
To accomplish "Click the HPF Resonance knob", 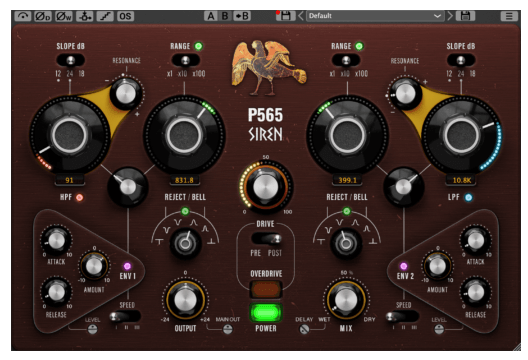I will 125,93.
